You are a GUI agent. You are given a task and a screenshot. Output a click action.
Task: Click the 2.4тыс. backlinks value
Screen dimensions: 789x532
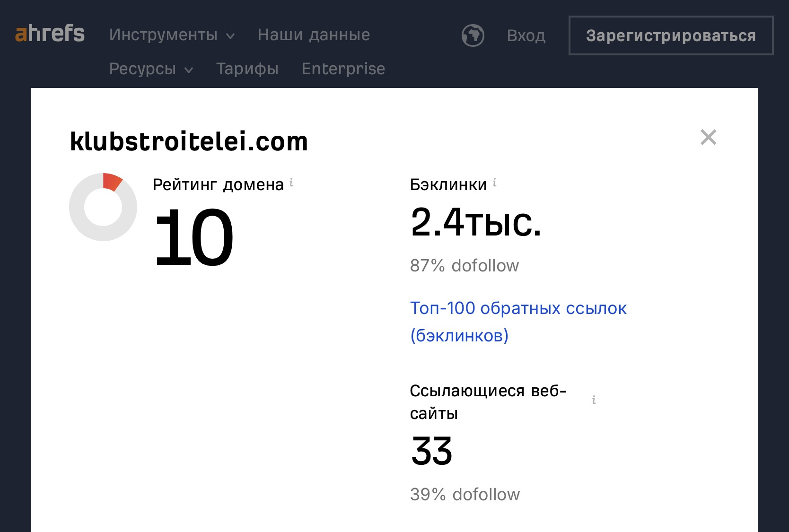[475, 222]
